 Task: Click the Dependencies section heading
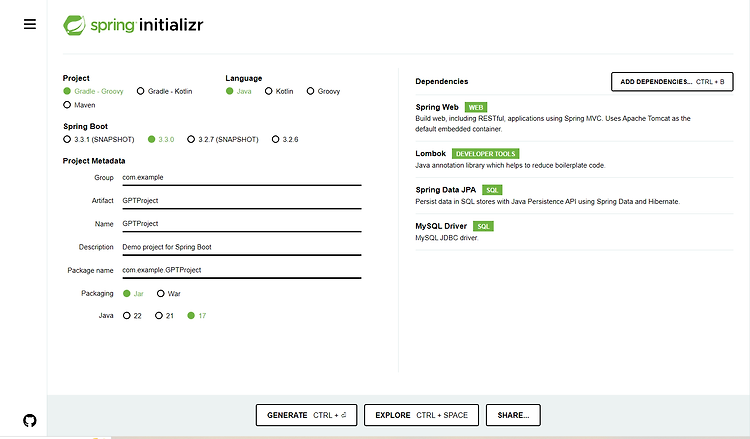coord(441,82)
